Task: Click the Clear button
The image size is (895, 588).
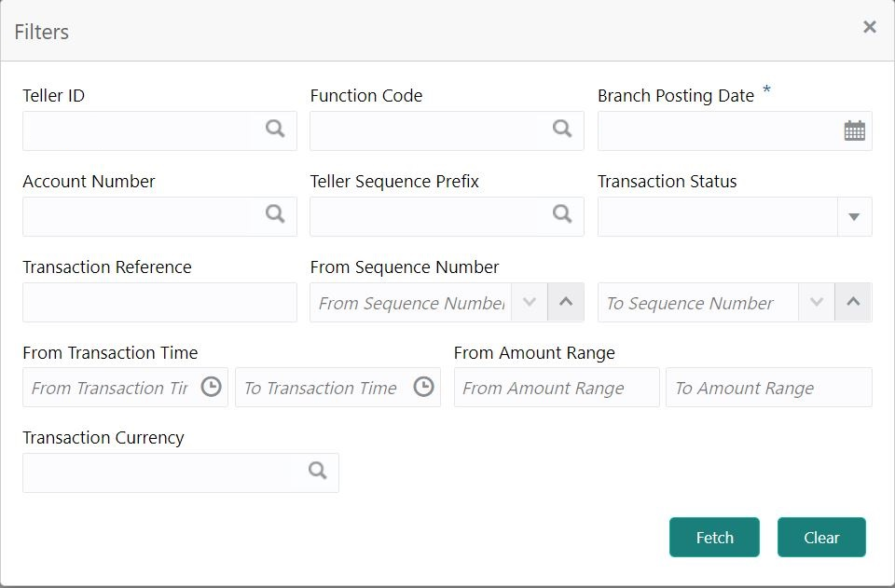Action: pyautogui.click(x=821, y=538)
